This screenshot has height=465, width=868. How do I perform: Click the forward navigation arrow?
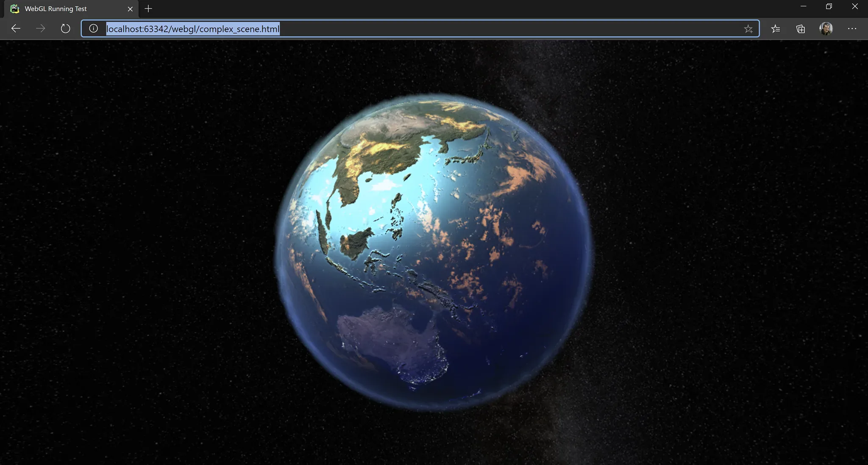point(41,29)
